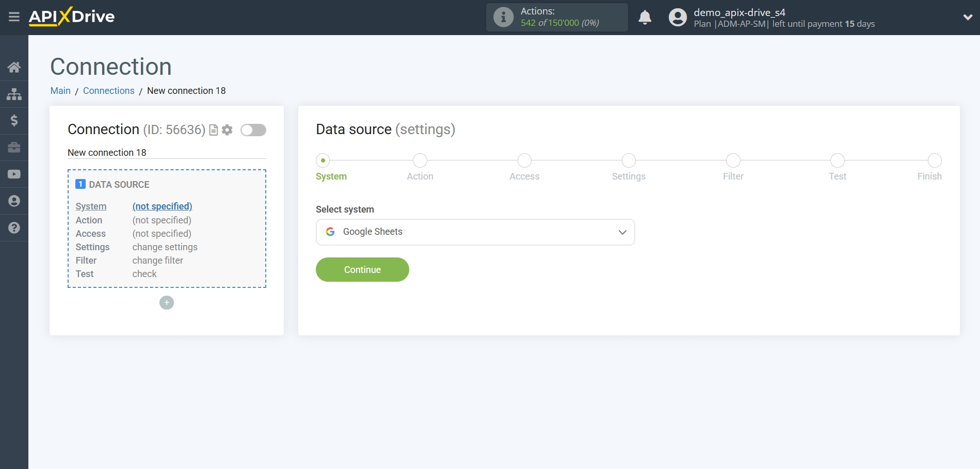Enable the connection with the toggle switch
Screen dimensions: 980x469
253,130
